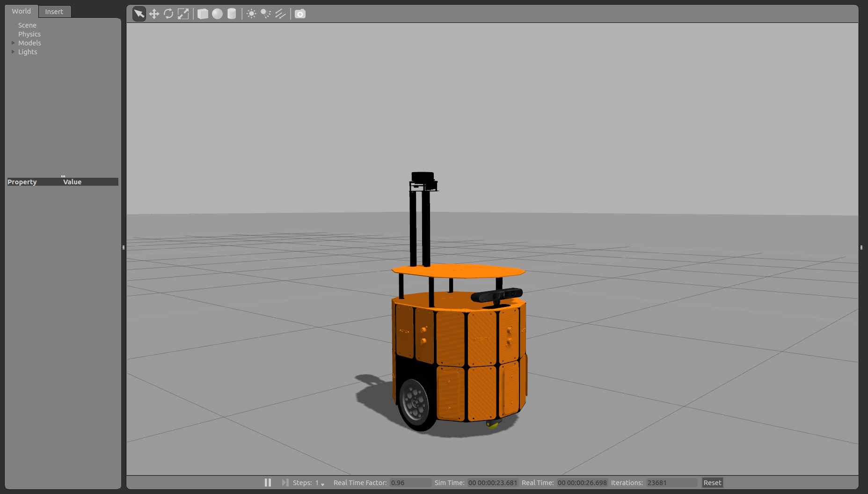Switch to the Insert tab
The image size is (868, 494).
[x=54, y=12]
